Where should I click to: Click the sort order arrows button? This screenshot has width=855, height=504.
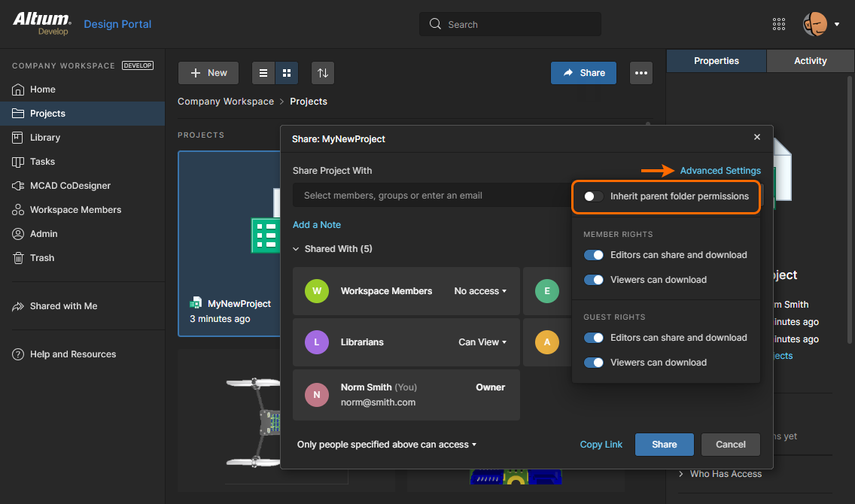(323, 73)
